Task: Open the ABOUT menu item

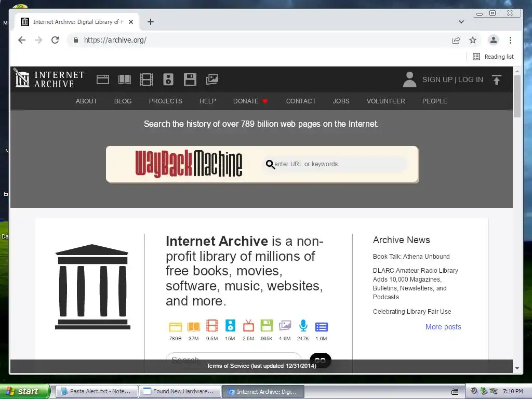Action: click(x=86, y=101)
